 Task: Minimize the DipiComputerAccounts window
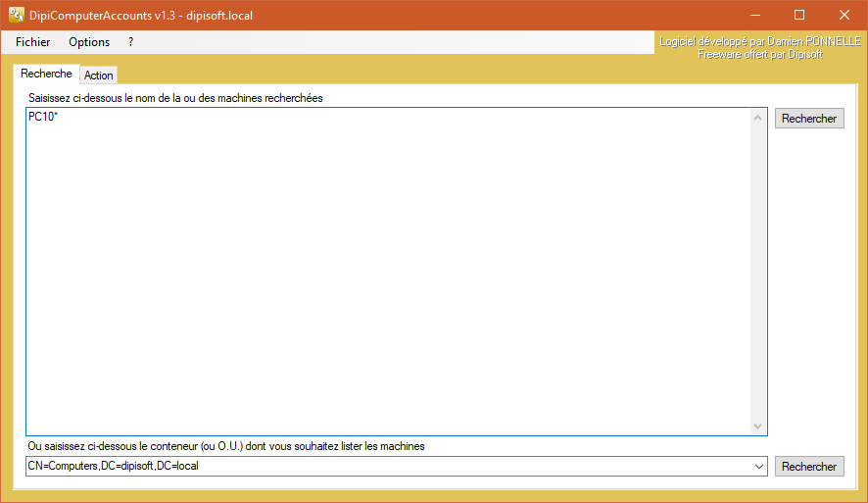click(755, 15)
